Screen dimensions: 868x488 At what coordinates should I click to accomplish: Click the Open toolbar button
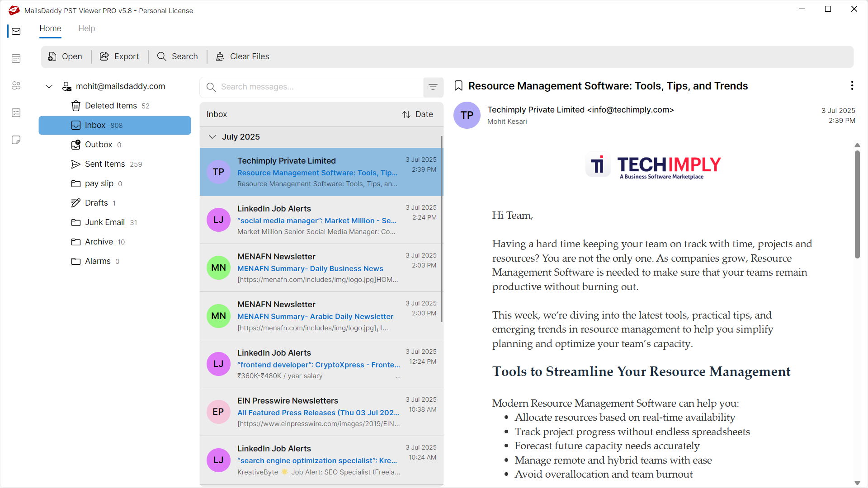(x=65, y=56)
